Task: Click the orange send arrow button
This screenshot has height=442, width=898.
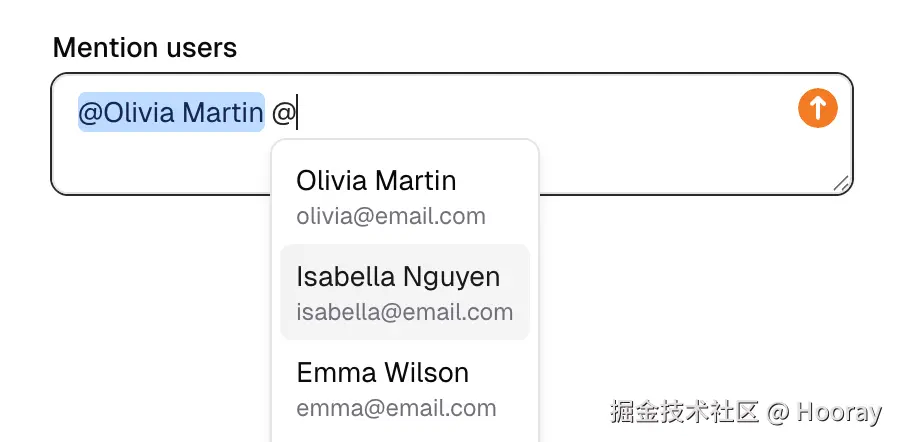Action: click(x=817, y=109)
